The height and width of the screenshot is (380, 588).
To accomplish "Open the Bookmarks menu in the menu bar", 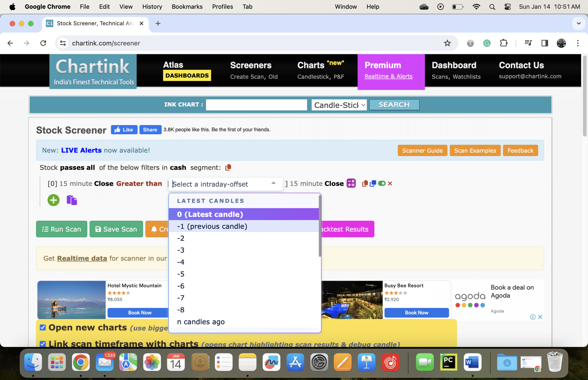I will coord(187,6).
